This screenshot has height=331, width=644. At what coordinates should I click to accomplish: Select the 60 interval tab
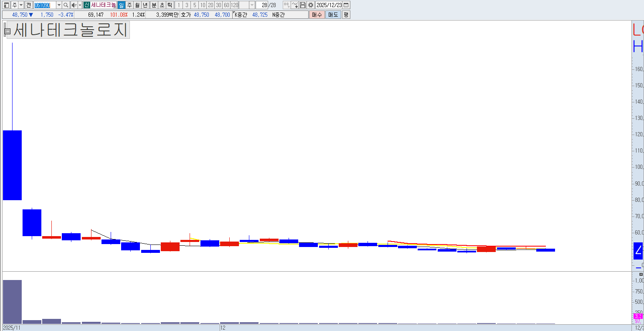(x=226, y=5)
